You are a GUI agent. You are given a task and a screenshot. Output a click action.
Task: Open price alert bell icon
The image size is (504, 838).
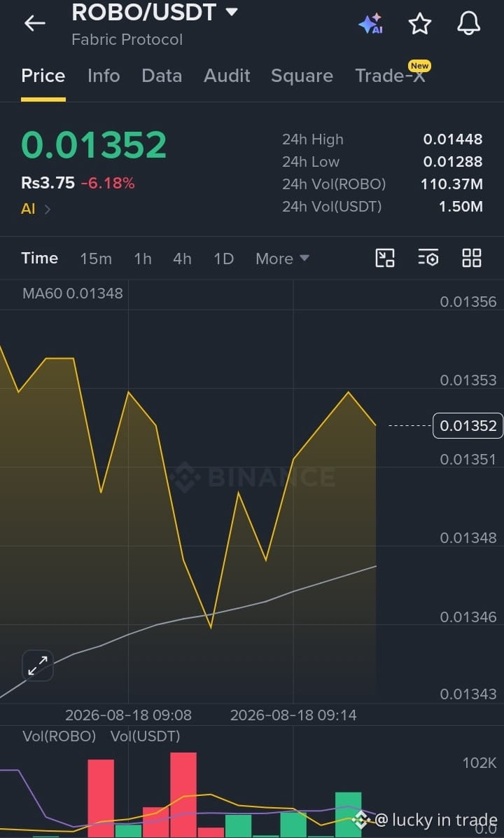click(469, 24)
